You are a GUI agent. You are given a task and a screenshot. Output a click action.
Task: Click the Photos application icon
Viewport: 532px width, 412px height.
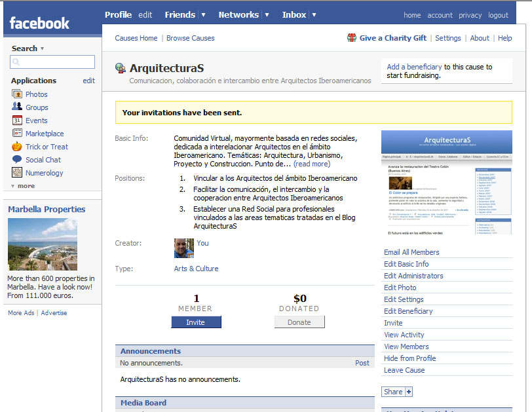[17, 94]
